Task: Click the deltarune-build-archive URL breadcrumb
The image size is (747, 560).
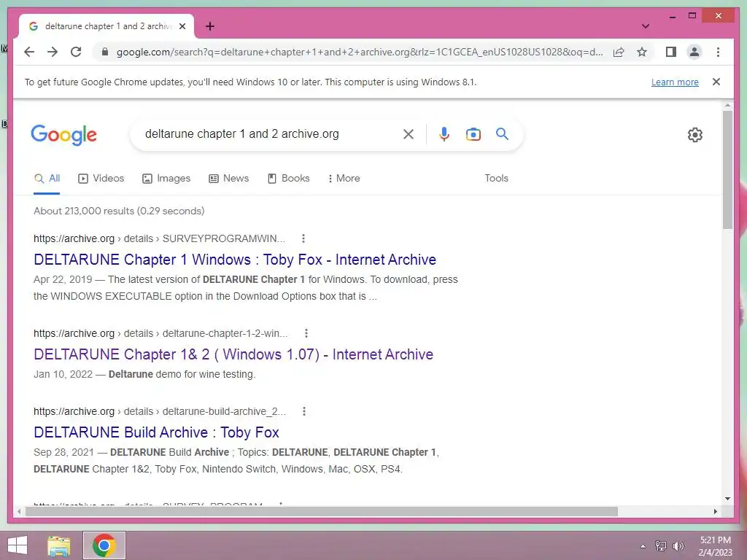Action: [x=160, y=411]
